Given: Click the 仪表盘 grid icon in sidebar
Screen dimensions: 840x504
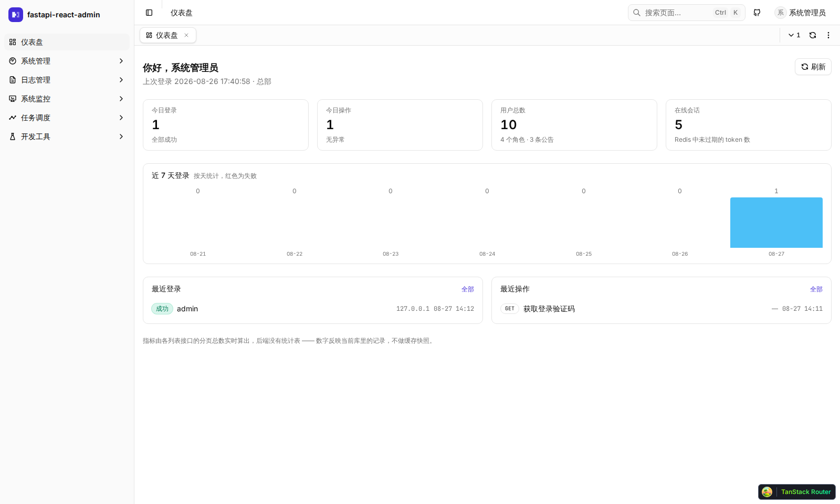Looking at the screenshot, I should pyautogui.click(x=13, y=42).
